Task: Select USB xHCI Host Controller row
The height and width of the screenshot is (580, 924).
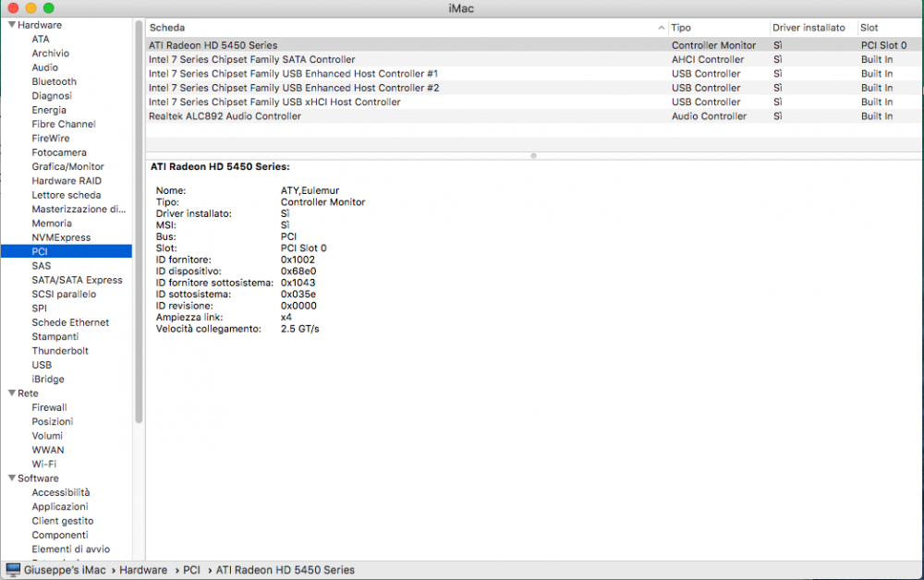Action: tap(534, 102)
